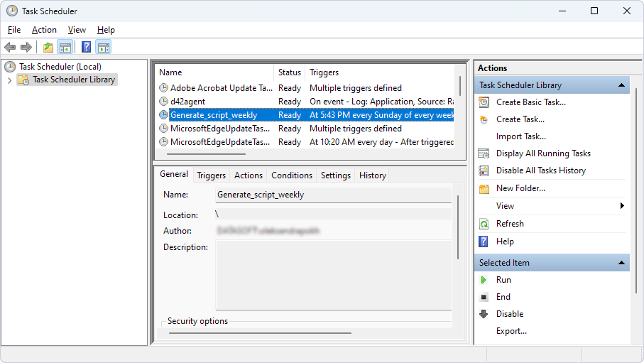The image size is (644, 363).
Task: Collapse the Selected Item actions section
Action: pyautogui.click(x=621, y=263)
